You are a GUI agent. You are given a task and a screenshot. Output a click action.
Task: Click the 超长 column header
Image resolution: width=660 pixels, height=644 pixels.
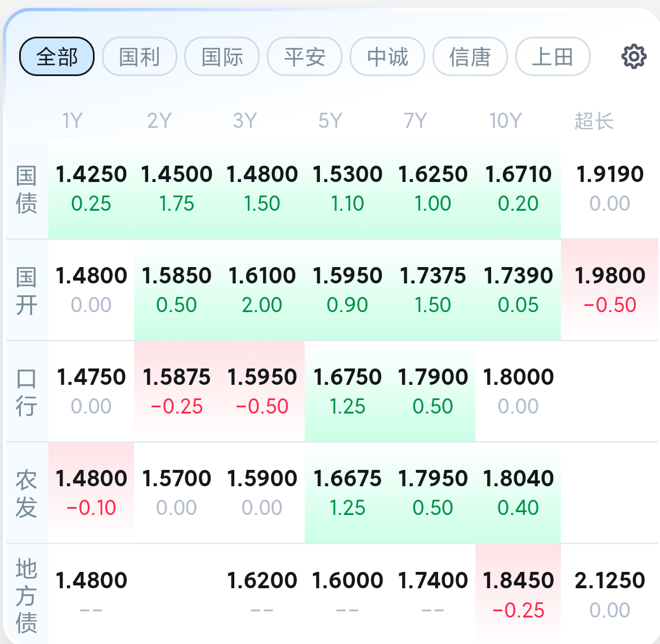click(594, 121)
